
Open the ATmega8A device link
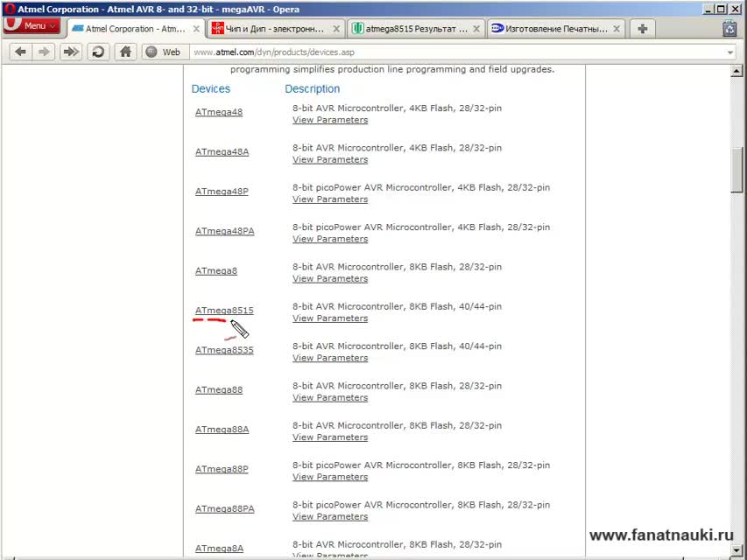[x=219, y=549]
